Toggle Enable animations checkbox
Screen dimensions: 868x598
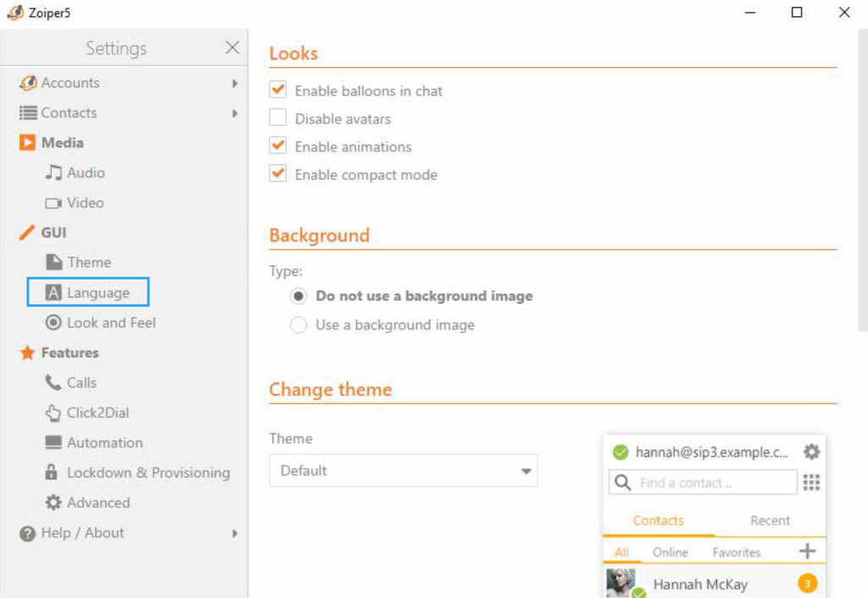(278, 146)
